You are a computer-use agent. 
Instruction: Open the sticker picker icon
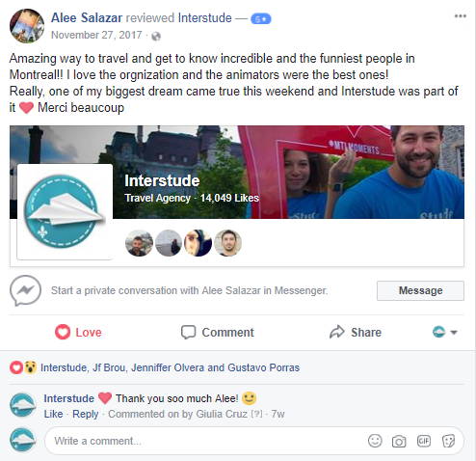click(448, 441)
